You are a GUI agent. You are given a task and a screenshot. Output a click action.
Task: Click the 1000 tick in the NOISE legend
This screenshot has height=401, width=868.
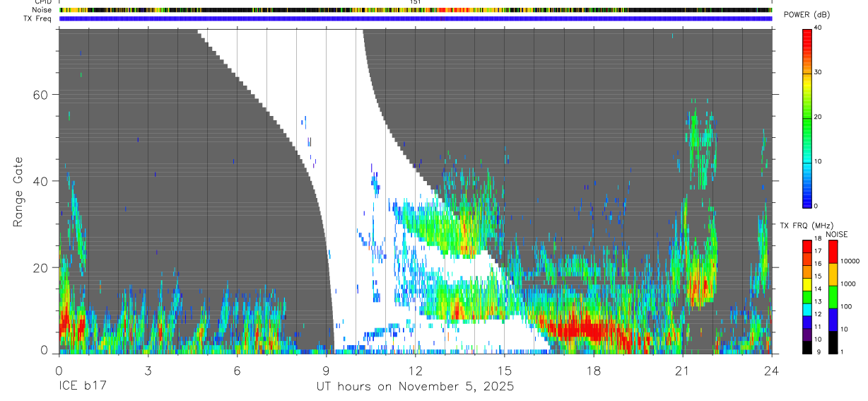(849, 284)
